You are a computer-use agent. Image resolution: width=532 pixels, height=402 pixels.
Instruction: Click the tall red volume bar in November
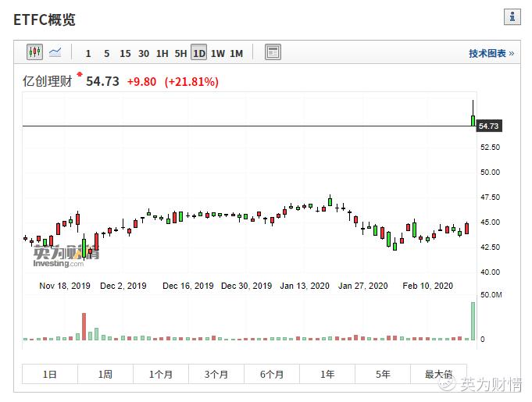(84, 326)
